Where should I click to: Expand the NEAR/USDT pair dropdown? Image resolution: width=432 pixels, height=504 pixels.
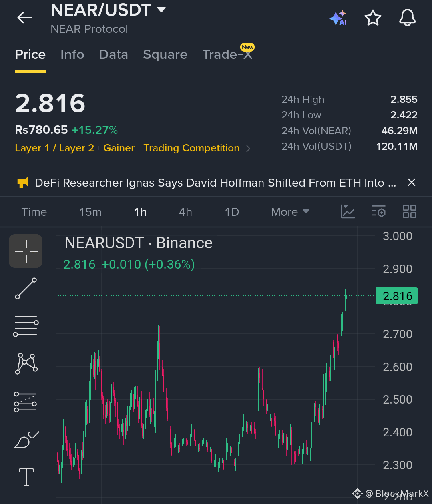161,10
